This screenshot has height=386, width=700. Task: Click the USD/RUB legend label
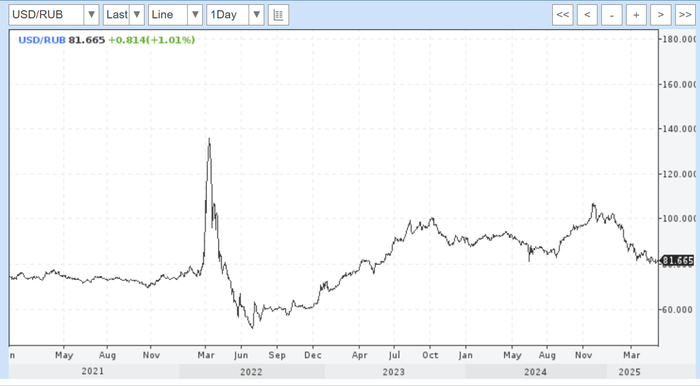tap(42, 40)
